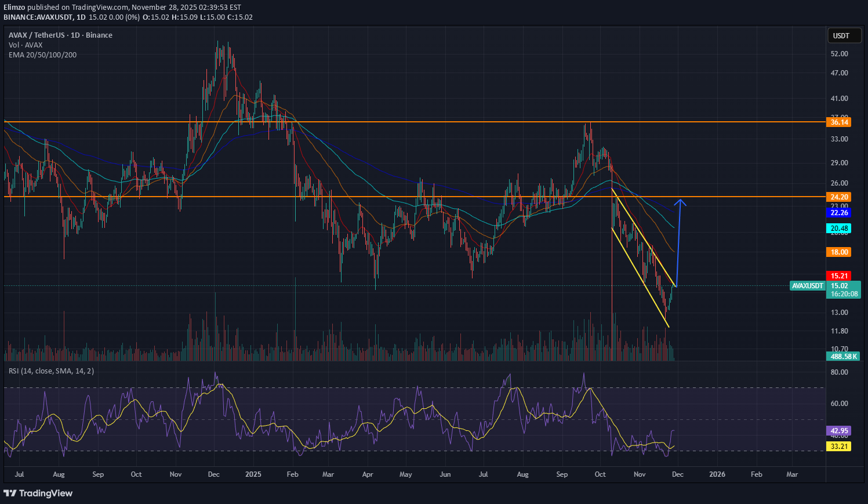Select the AVAX / TetherUS chart title legend
Viewport: 868px width, 504px height.
click(60, 35)
